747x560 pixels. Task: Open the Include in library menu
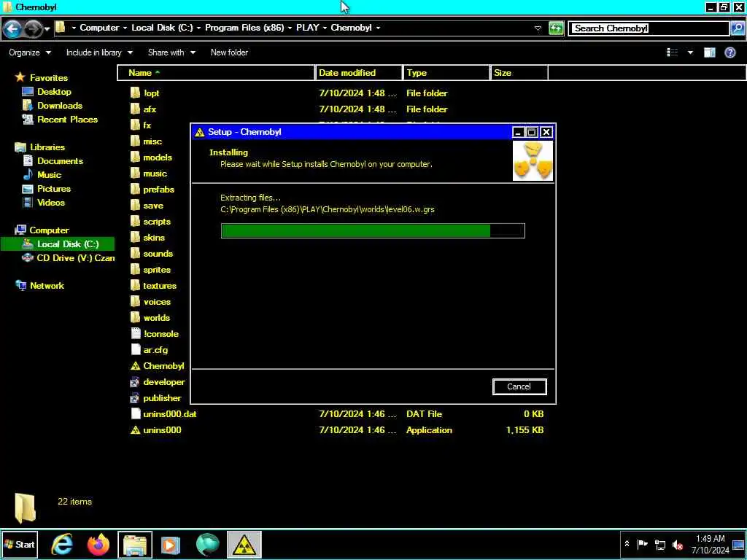coord(99,52)
